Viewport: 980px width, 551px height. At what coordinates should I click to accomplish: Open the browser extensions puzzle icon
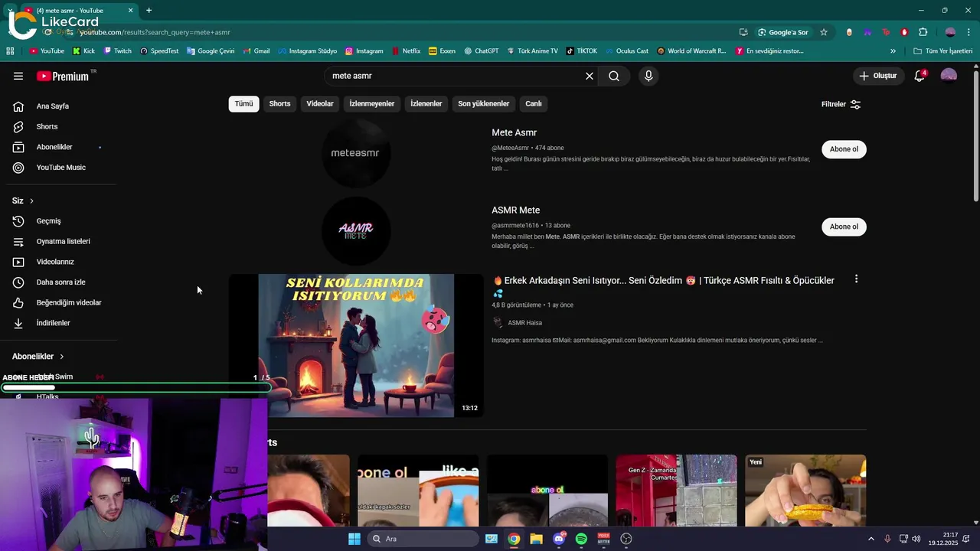pyautogui.click(x=923, y=32)
